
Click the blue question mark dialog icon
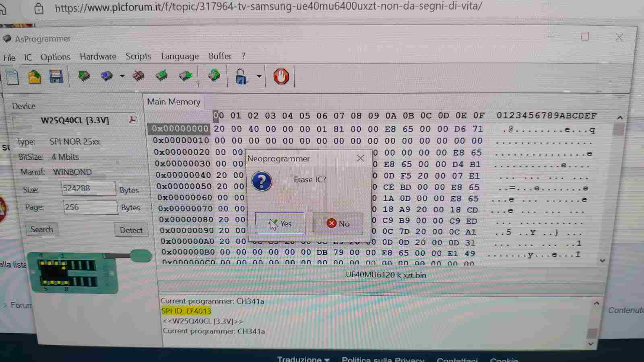click(x=262, y=181)
